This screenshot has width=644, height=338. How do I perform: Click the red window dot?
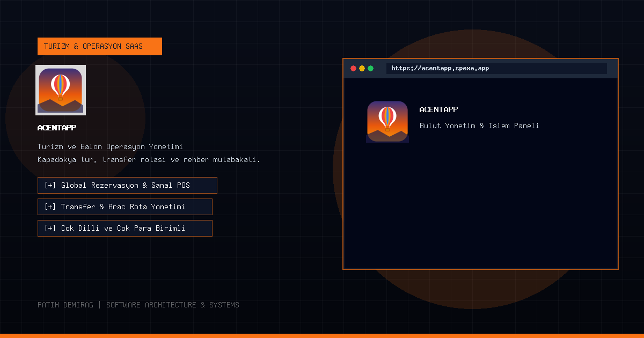click(353, 69)
